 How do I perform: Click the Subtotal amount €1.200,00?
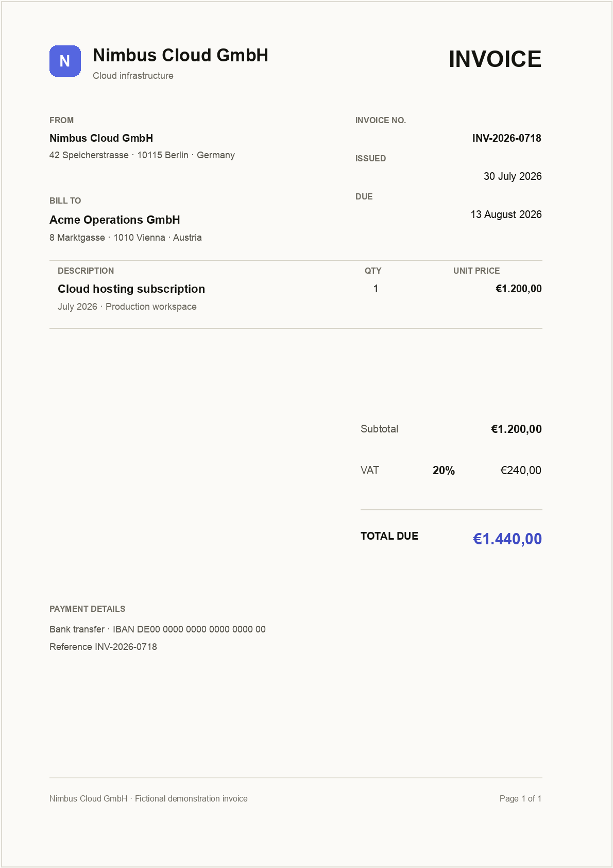pos(516,429)
